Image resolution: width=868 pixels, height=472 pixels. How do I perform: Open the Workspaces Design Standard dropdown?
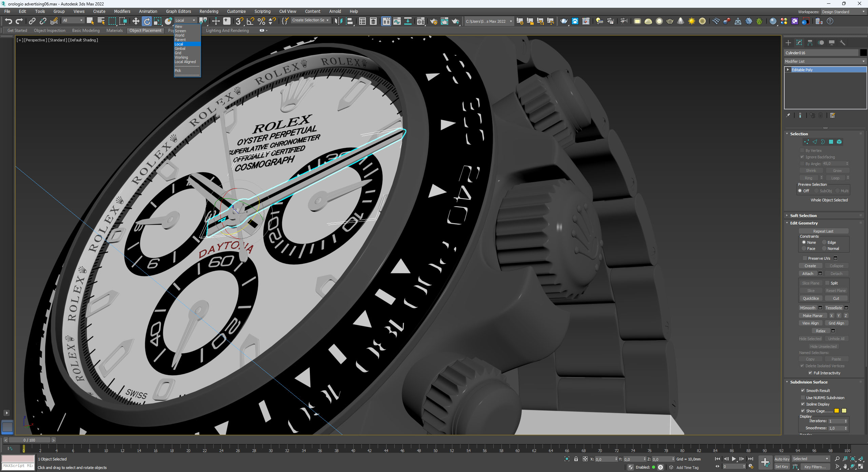point(843,12)
